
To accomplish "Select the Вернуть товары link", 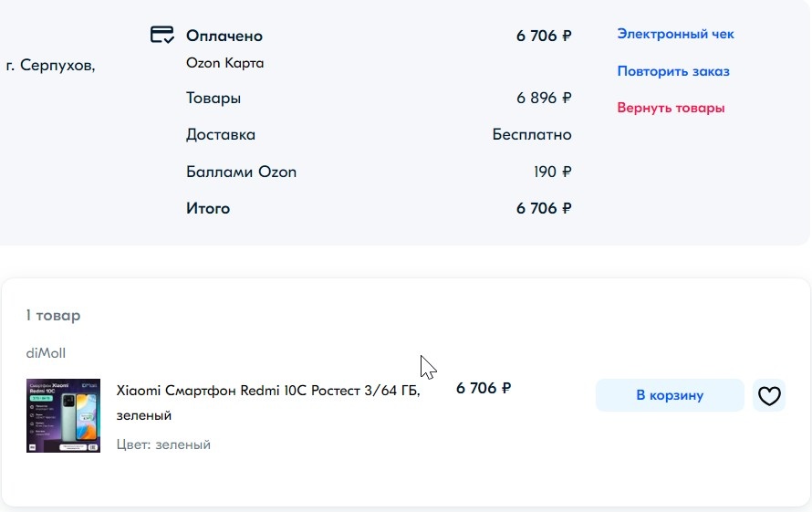I will 671,108.
